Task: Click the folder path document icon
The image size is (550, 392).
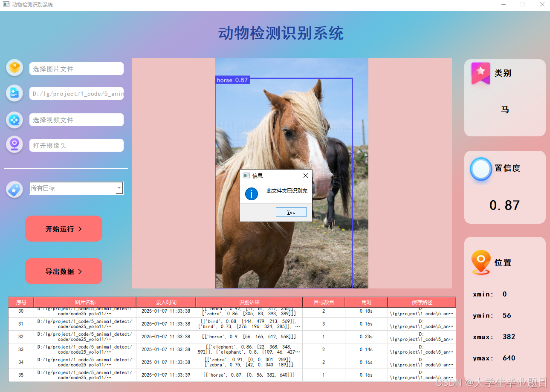Action: pos(14,93)
